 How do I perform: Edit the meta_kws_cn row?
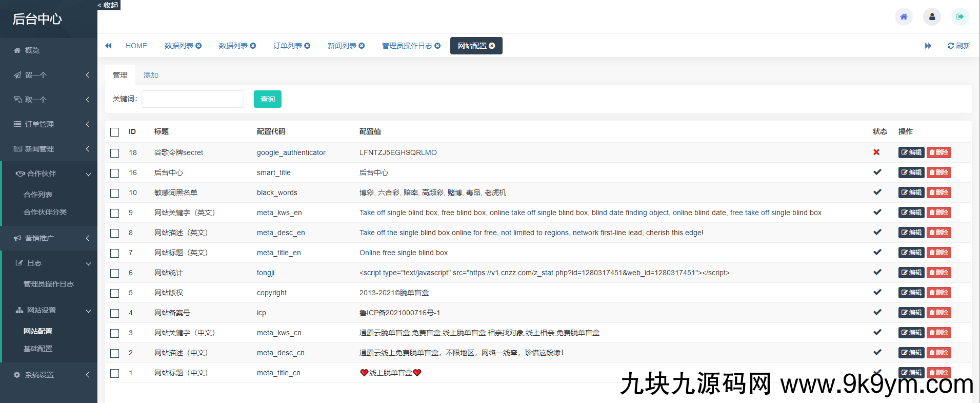(911, 333)
